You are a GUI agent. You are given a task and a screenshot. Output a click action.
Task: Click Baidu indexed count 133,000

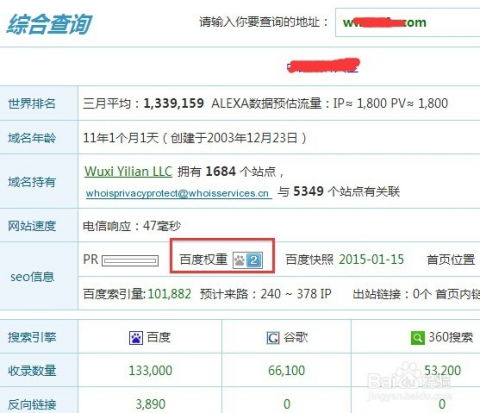point(151,370)
